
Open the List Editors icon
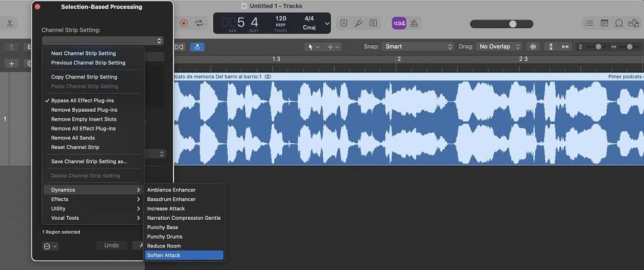pyautogui.click(x=589, y=23)
